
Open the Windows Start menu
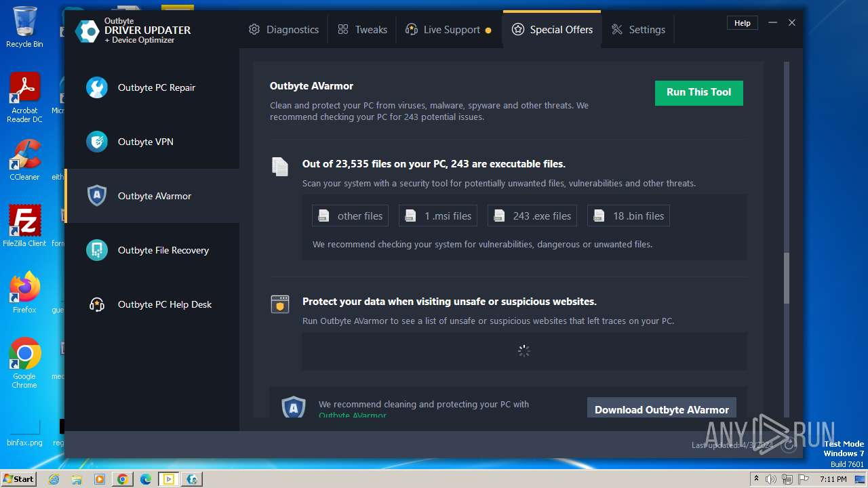(x=18, y=479)
